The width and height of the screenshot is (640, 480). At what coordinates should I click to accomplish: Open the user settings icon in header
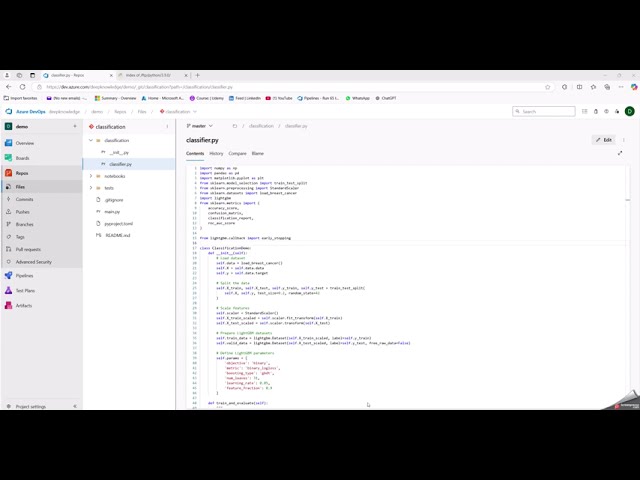(x=617, y=111)
